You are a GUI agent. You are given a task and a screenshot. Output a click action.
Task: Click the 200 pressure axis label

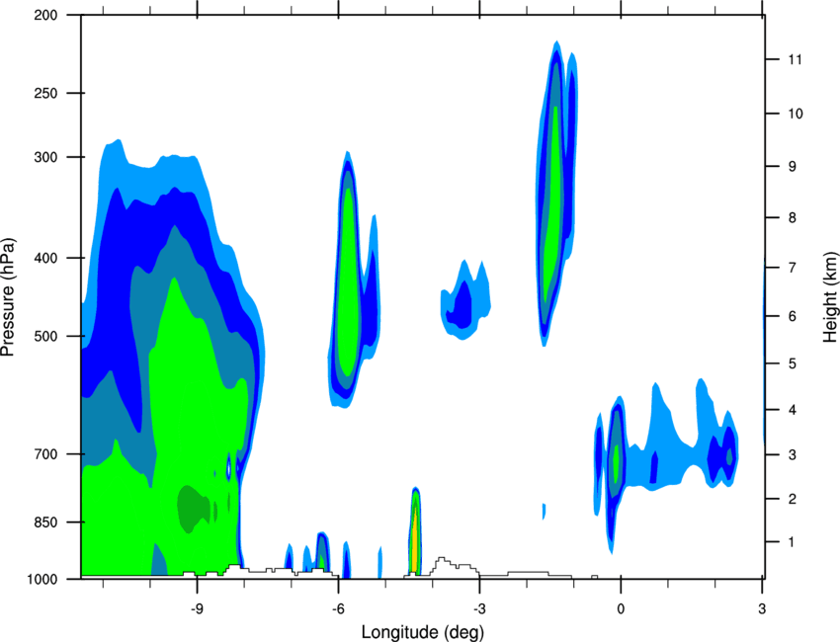tap(45, 15)
